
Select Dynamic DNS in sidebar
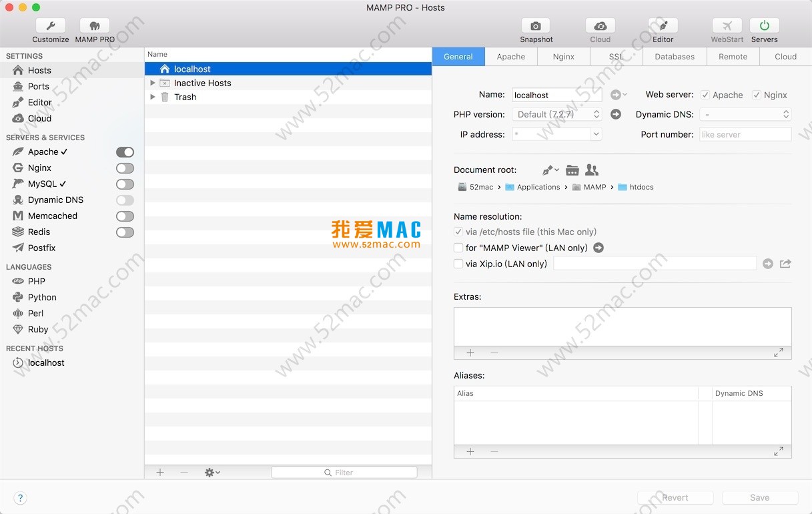[55, 200]
